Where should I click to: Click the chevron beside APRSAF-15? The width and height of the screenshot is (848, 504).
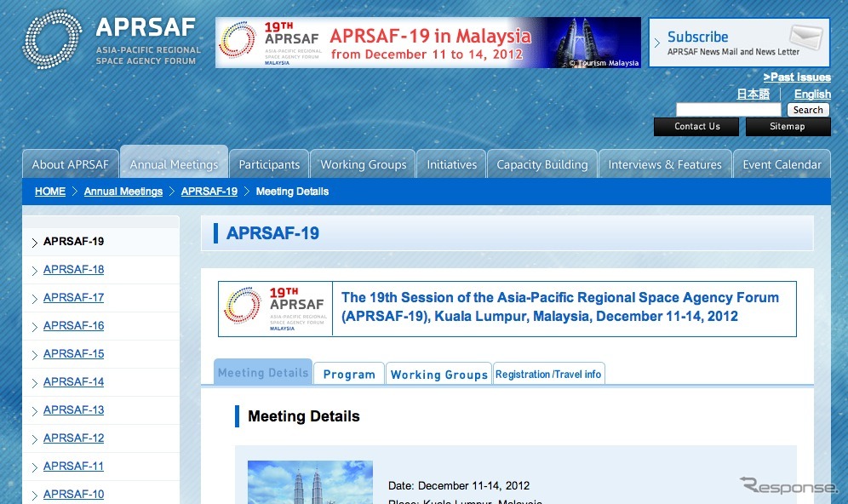(35, 355)
